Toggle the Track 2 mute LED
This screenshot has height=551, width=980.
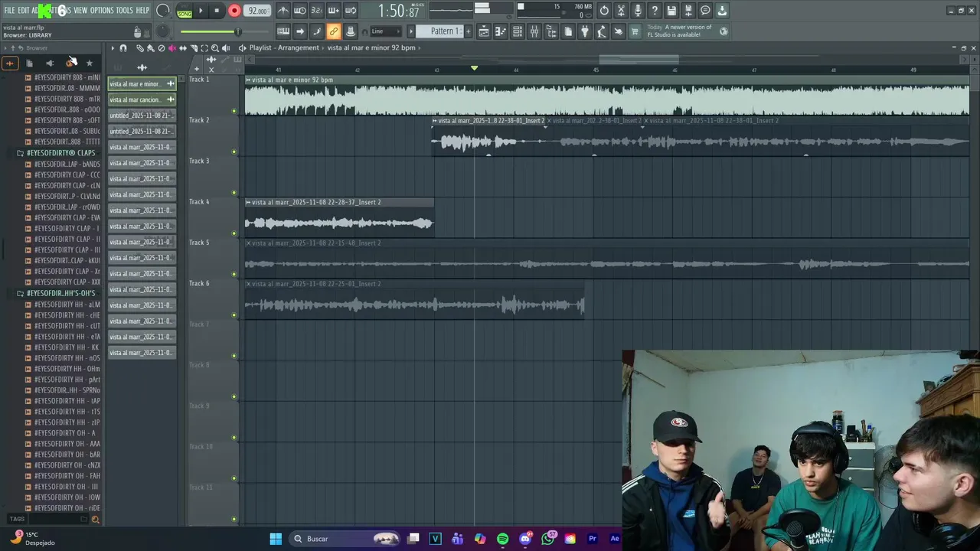234,152
